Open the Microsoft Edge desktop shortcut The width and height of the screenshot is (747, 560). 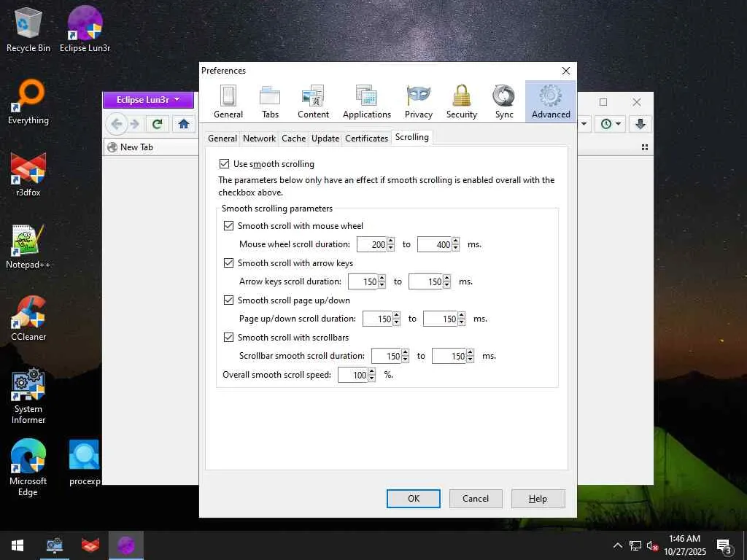coord(28,468)
